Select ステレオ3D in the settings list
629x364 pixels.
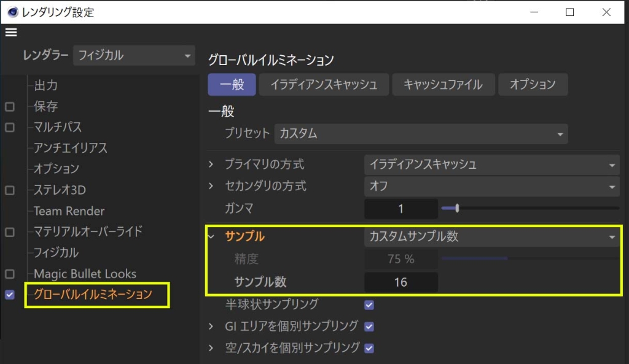tap(60, 190)
